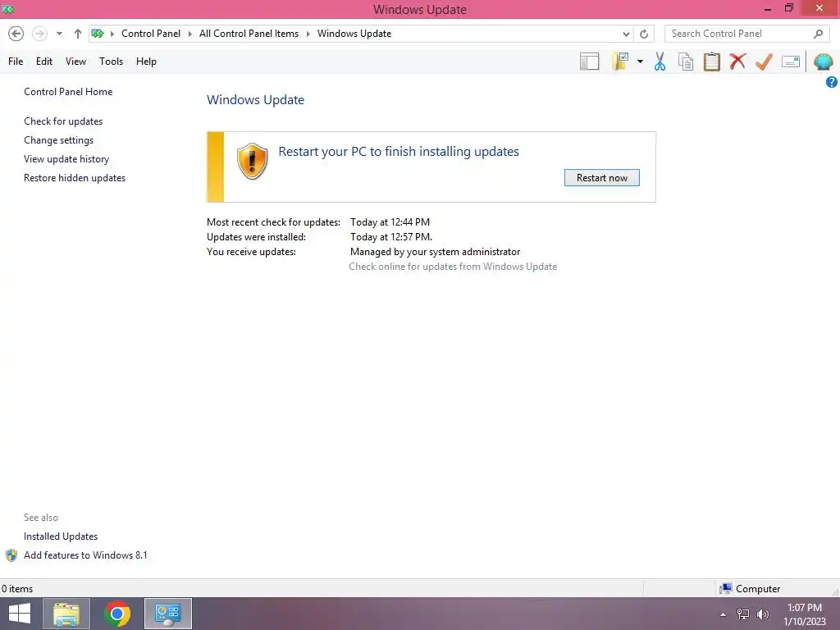Open the File menu
Screen dimensions: 840x630
(x=16, y=61)
